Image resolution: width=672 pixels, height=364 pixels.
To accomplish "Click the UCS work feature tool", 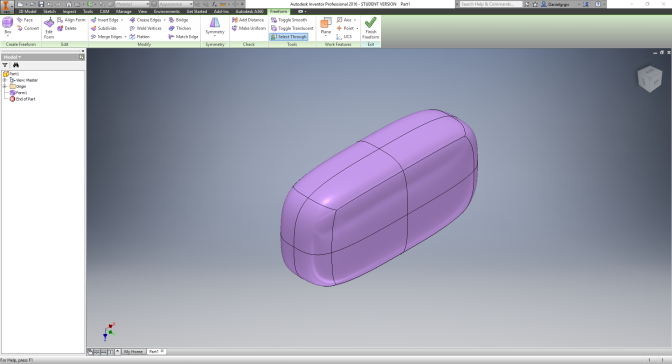I will 344,37.
